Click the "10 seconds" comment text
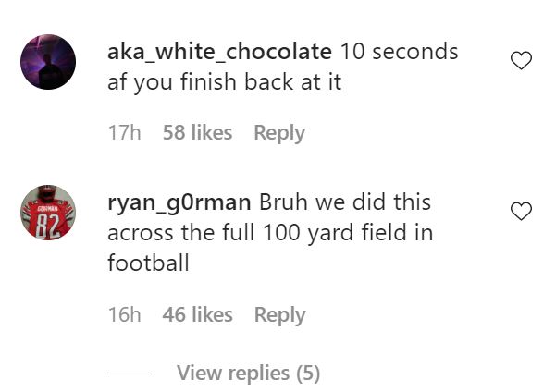The image size is (556, 392). coord(400,52)
